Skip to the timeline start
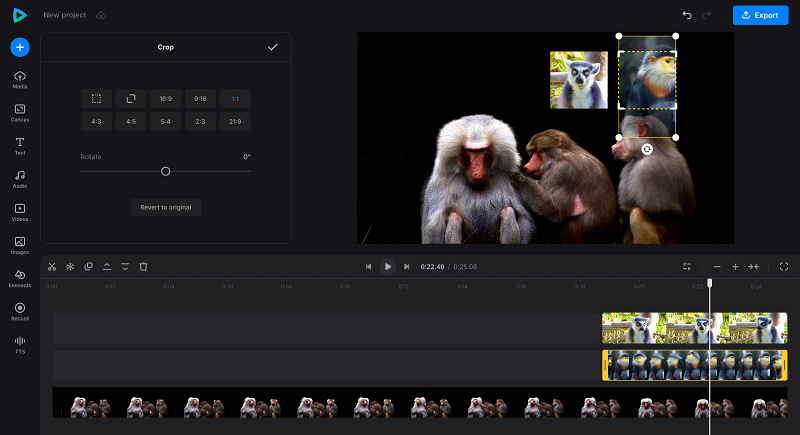 [368, 267]
